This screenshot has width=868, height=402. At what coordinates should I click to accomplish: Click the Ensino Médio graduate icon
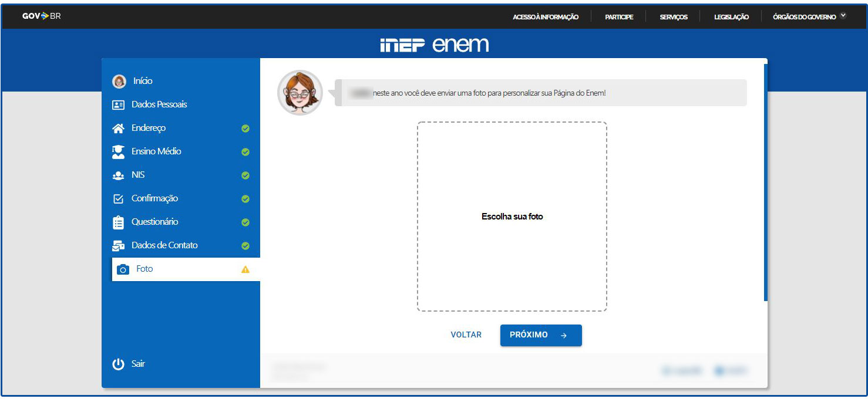pos(118,152)
